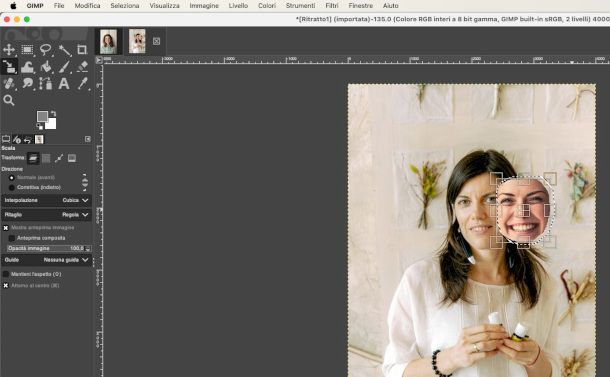The image size is (610, 377).
Task: Open the Apple menu
Action: [x=13, y=6]
